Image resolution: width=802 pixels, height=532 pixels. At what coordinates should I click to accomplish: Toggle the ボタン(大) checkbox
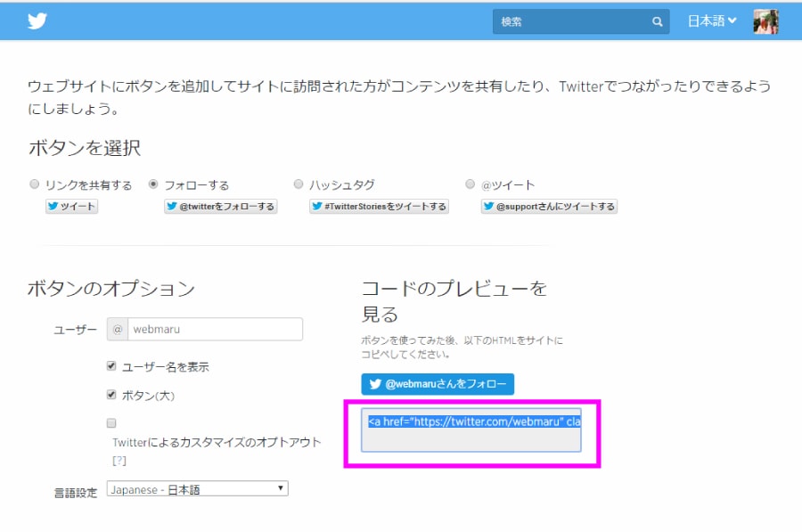[111, 395]
